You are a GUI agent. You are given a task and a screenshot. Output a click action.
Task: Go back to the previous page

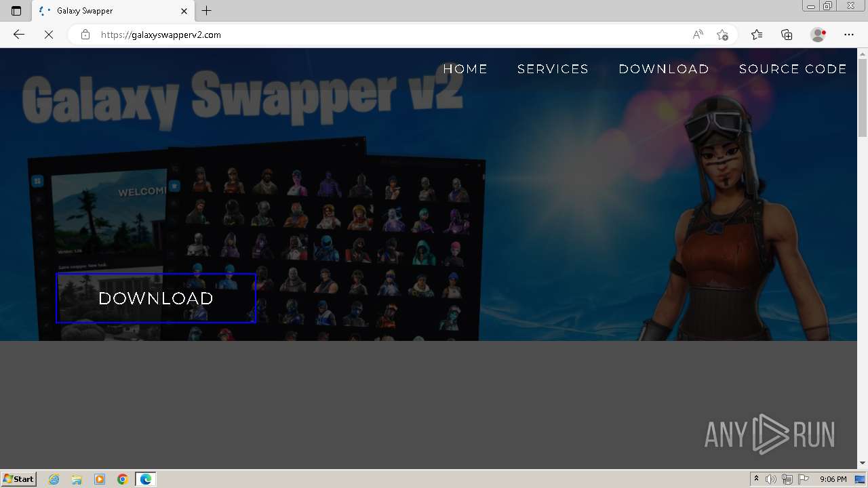tap(18, 35)
